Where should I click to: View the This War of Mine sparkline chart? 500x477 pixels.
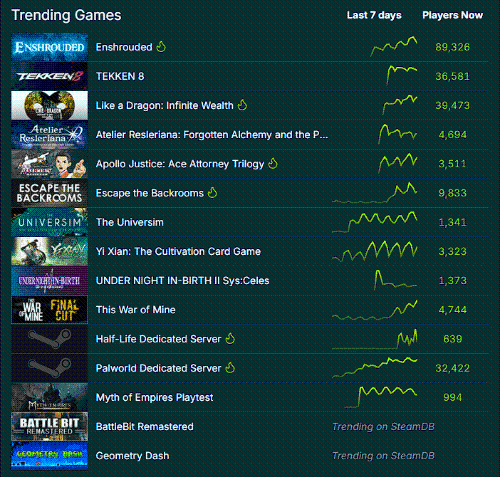tap(375, 310)
